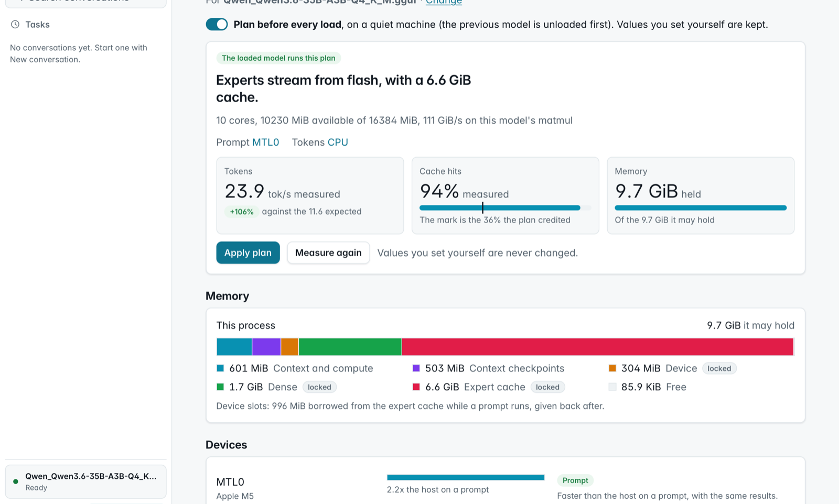
Task: Toggle the Plan before every load switch
Action: click(217, 24)
